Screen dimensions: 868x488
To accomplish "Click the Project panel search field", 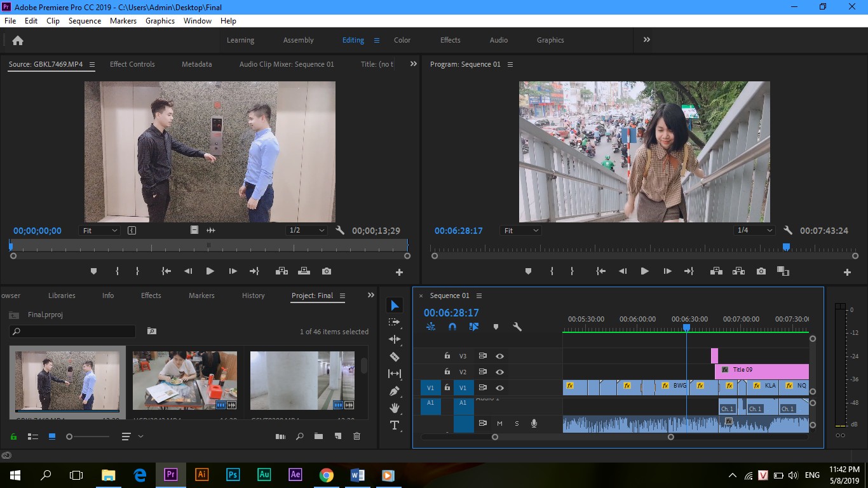I will pos(72,331).
